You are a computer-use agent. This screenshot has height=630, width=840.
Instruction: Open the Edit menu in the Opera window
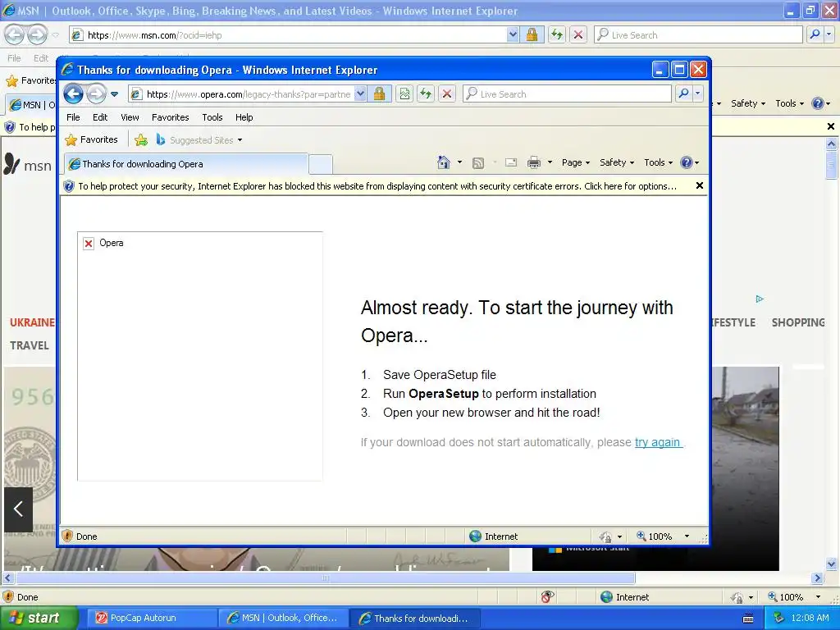pyautogui.click(x=100, y=117)
